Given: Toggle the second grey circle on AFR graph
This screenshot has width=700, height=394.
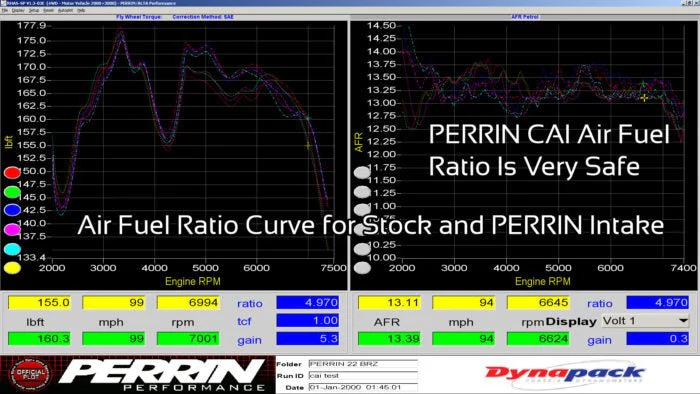Looking at the screenshot, I should tap(362, 192).
